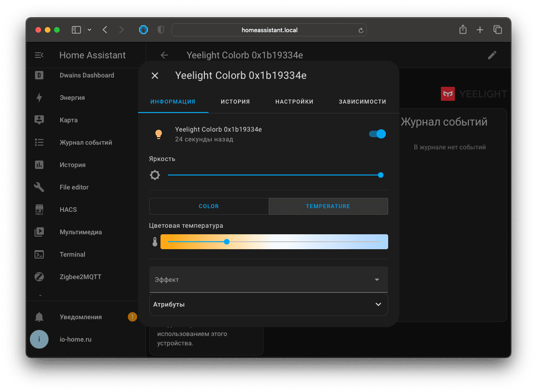Click the blue shield extension icon
This screenshot has height=392, width=537.
(x=144, y=30)
